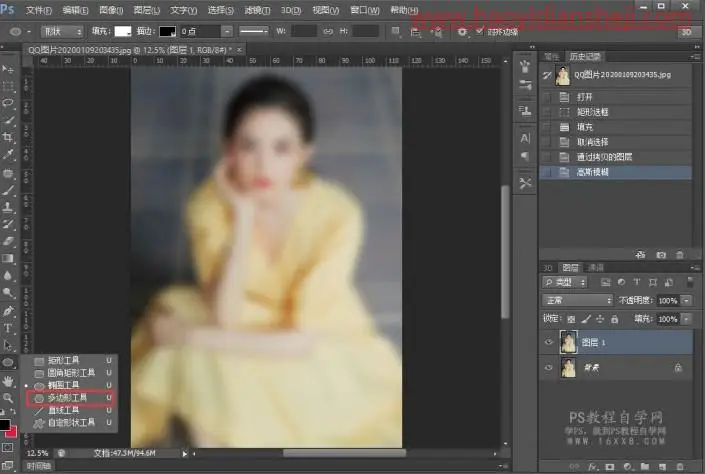Toggle the layer filter switch
705x474 pixels.
(690, 282)
